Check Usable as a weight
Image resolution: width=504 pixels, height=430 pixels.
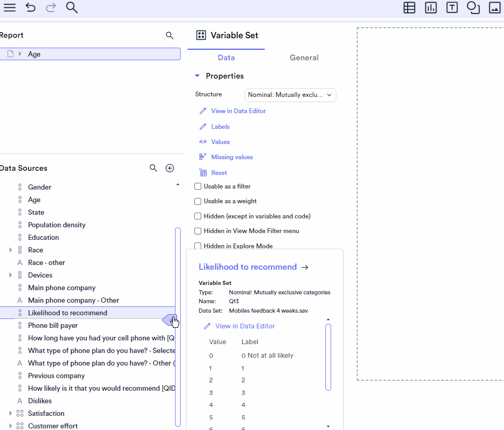click(x=198, y=201)
